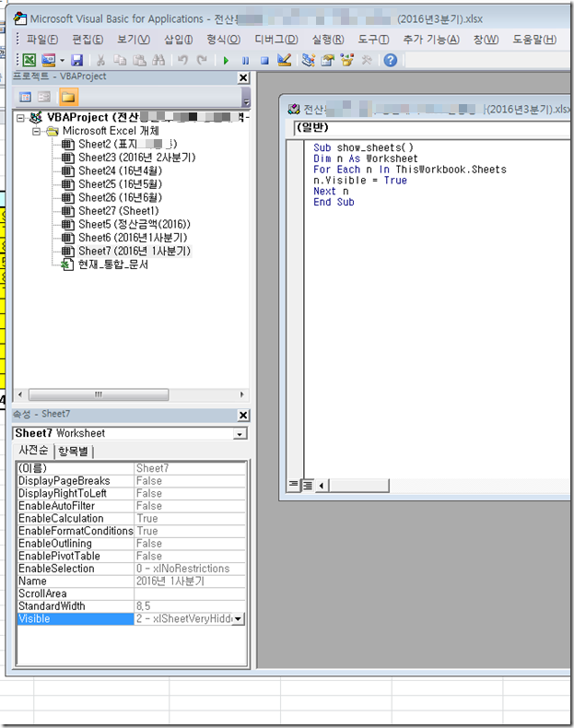The width and height of the screenshot is (574, 728).
Task: Click the EnableCalculation value True
Action: pos(189,519)
